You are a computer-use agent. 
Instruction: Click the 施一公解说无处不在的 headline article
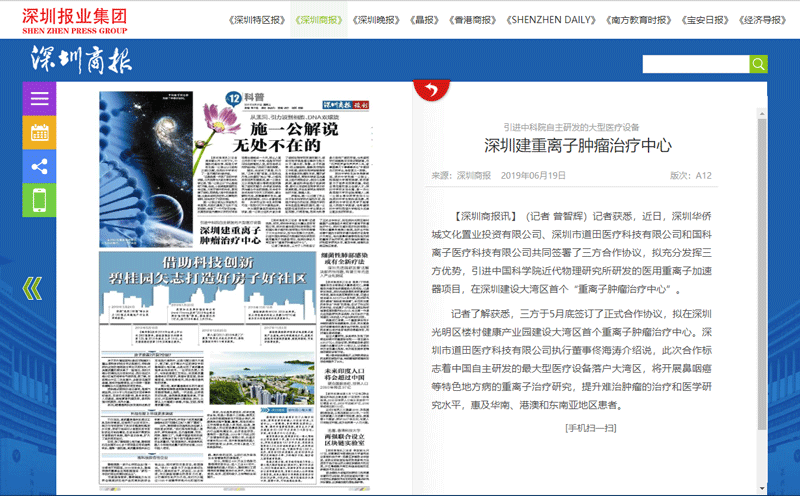(x=285, y=137)
